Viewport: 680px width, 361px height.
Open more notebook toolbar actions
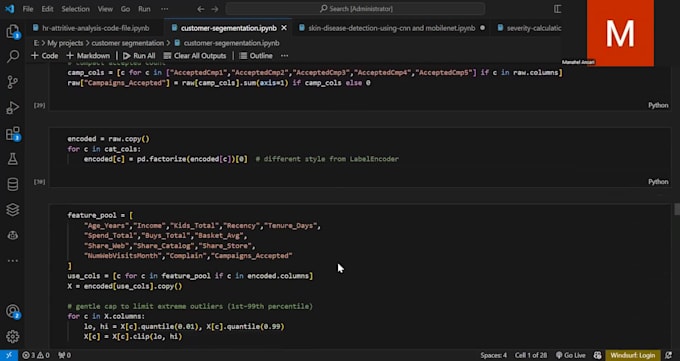click(x=284, y=56)
